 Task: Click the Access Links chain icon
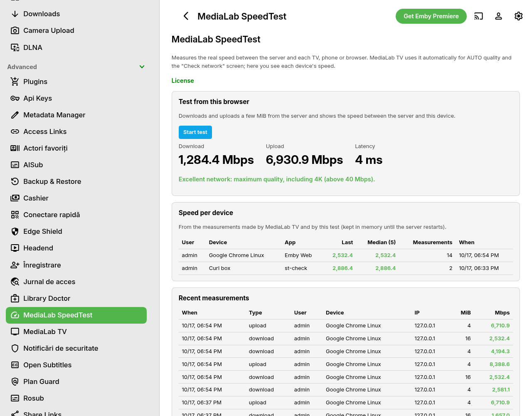click(15, 131)
